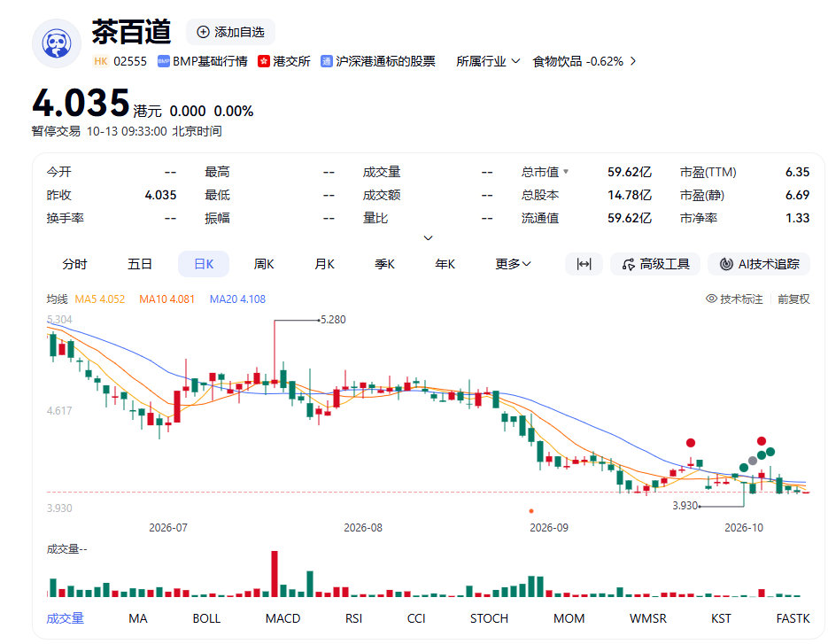Select the MOM indicator tab
The height and width of the screenshot is (644, 828).
click(569, 618)
